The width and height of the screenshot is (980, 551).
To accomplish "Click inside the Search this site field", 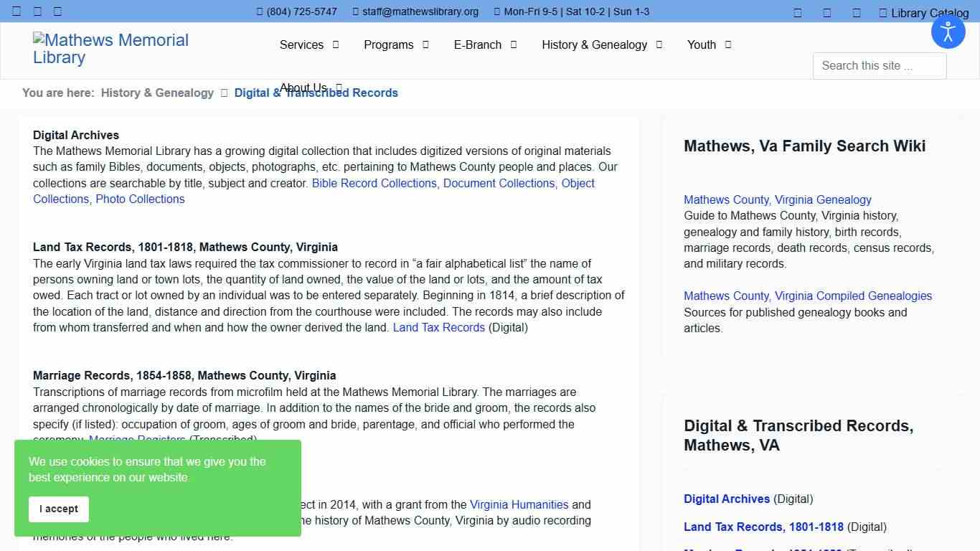I will 879,65.
